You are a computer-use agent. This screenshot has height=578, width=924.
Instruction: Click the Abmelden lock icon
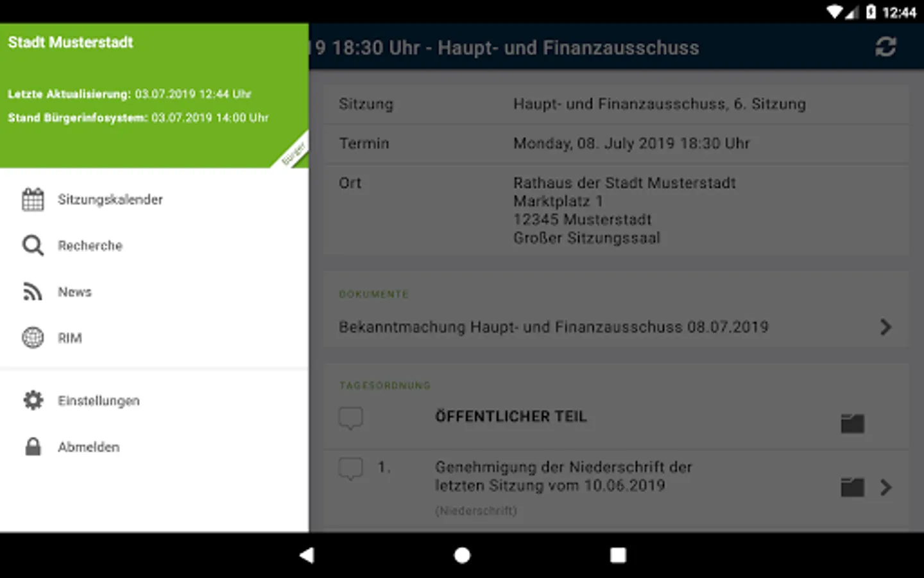click(33, 446)
